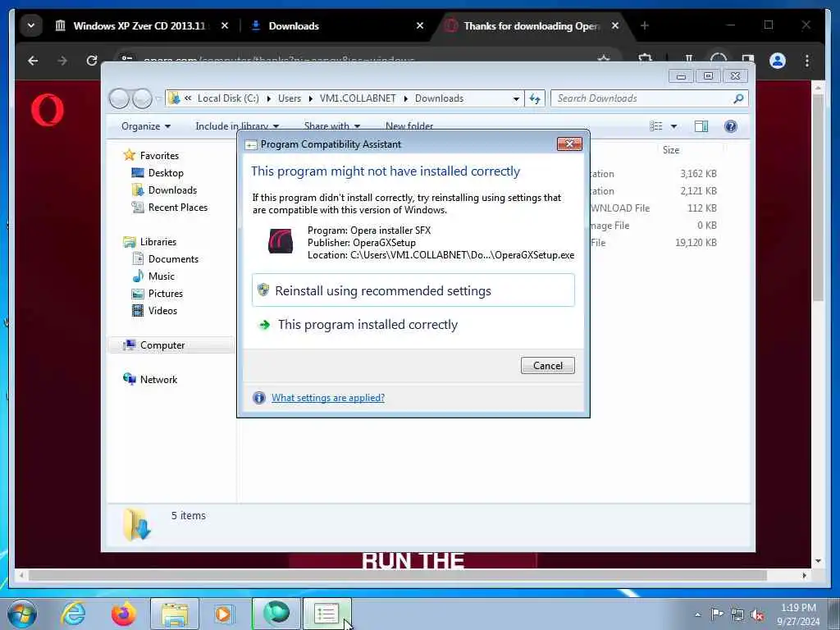Open browser tab search dropdown
This screenshot has height=630, width=840.
click(x=31, y=25)
